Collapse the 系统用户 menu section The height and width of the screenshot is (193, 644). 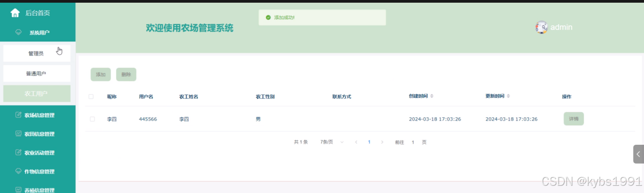pos(37,32)
